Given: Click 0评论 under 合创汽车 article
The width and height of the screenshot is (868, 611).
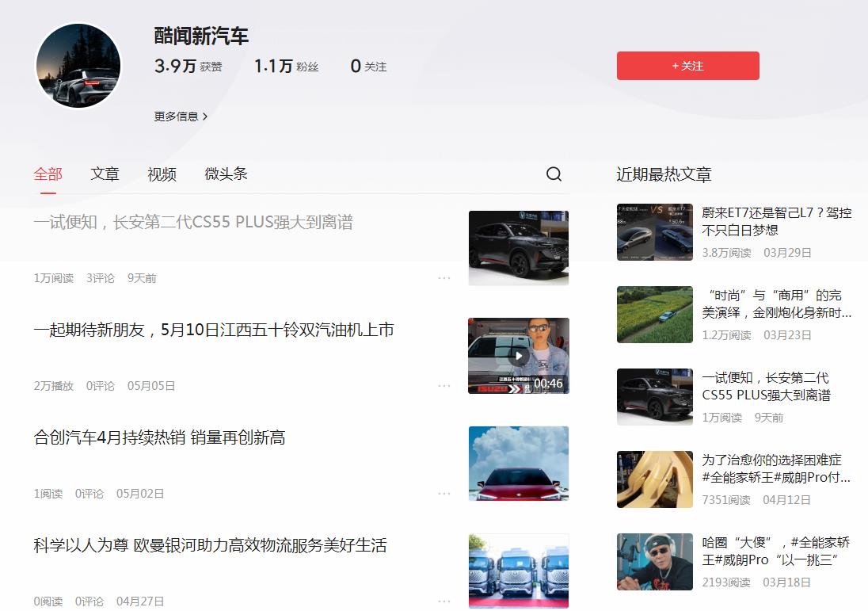Looking at the screenshot, I should pyautogui.click(x=89, y=494).
